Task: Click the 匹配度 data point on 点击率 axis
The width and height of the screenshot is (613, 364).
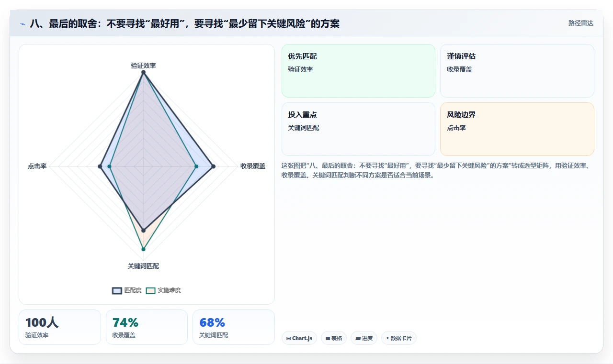Action: (x=100, y=166)
